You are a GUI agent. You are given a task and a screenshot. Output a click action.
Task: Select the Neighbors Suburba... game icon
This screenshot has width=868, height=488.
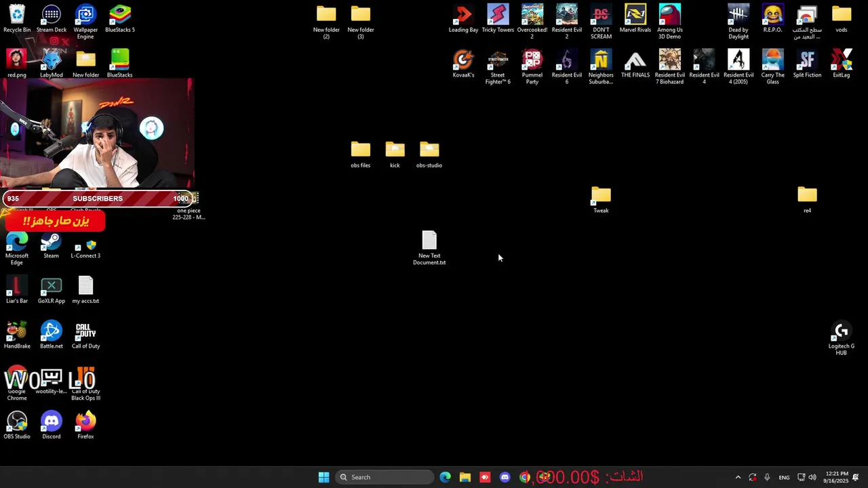click(x=601, y=66)
